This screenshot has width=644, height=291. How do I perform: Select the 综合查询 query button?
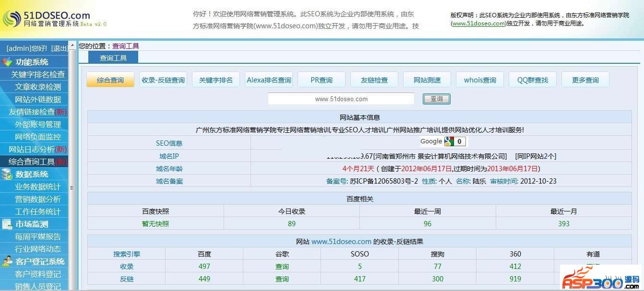[x=110, y=80]
